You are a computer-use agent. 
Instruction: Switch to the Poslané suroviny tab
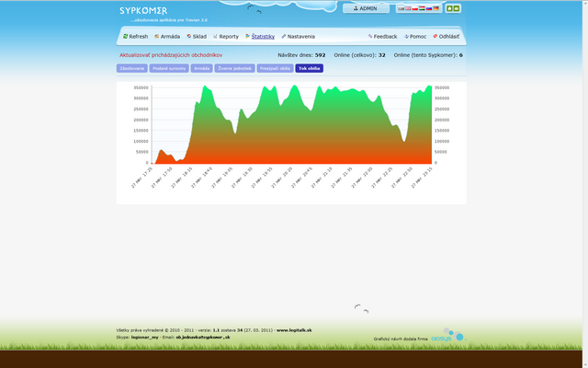coord(168,68)
